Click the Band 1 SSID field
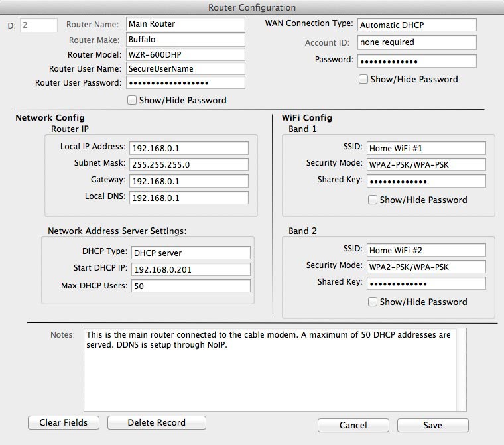504x445 pixels. click(426, 147)
